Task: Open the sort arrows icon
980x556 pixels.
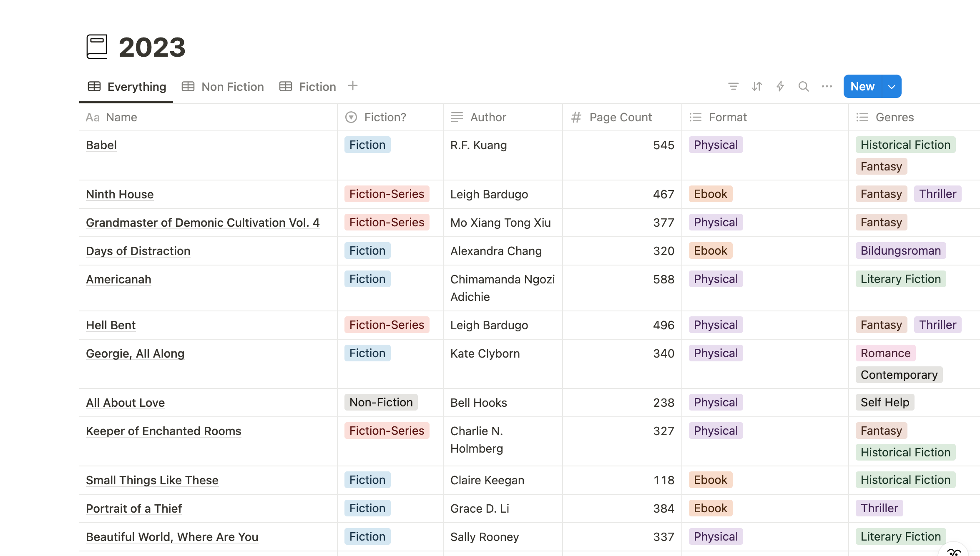Action: tap(756, 86)
